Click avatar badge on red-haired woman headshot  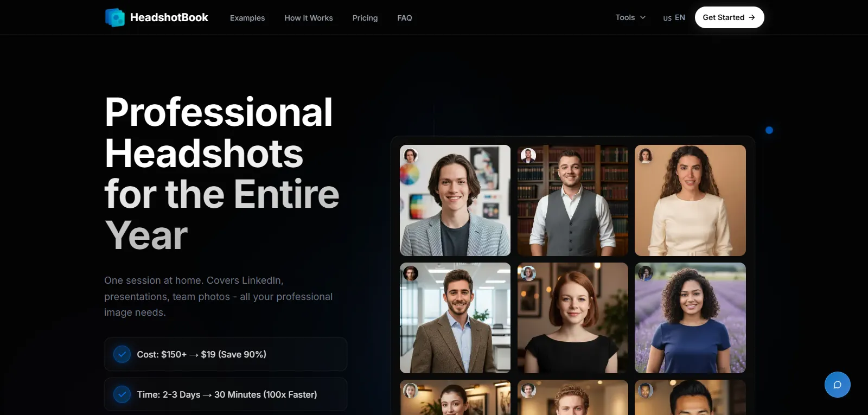pyautogui.click(x=528, y=273)
